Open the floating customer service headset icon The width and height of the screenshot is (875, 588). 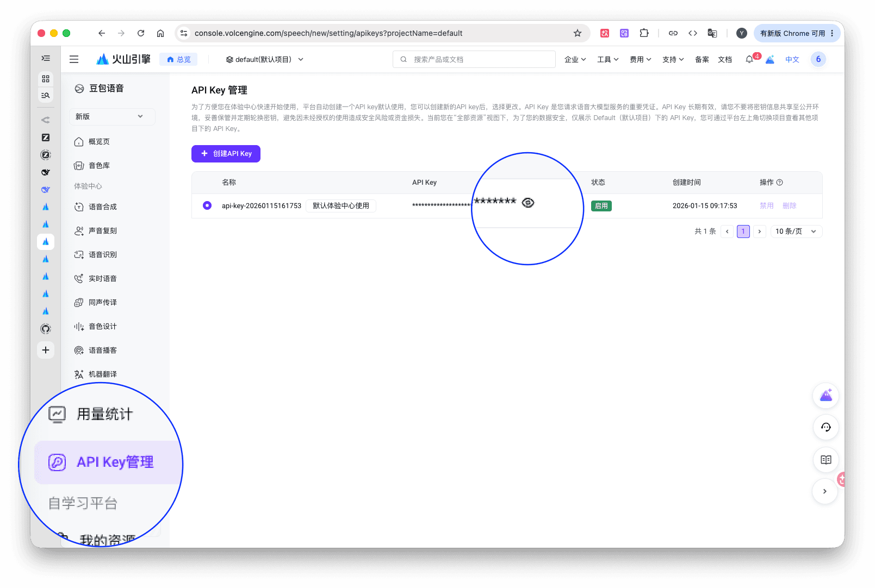(826, 427)
